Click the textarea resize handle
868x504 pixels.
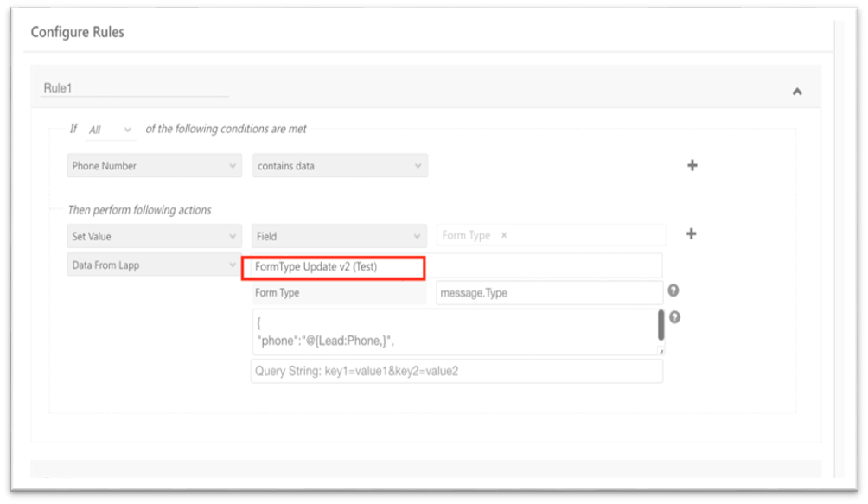pyautogui.click(x=661, y=351)
